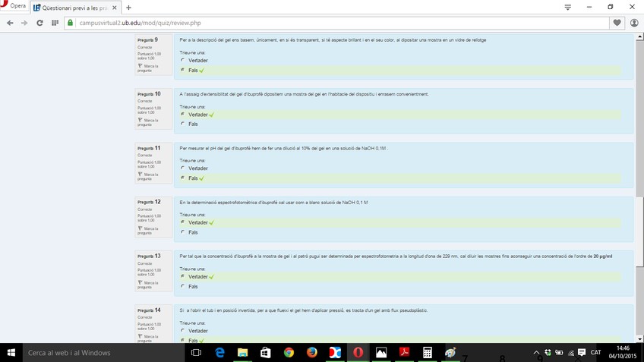Choose Fals for question 13

(x=183, y=286)
